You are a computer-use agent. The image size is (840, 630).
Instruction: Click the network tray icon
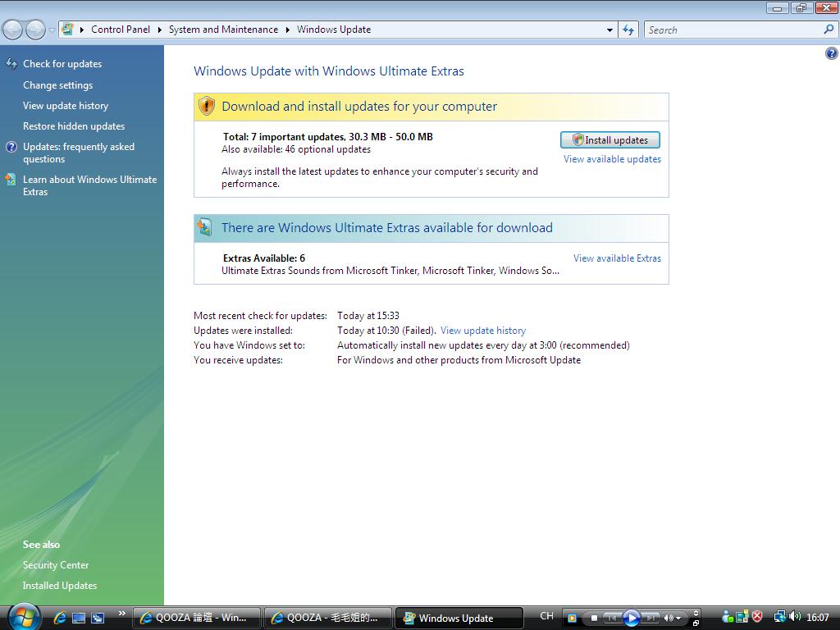779,617
